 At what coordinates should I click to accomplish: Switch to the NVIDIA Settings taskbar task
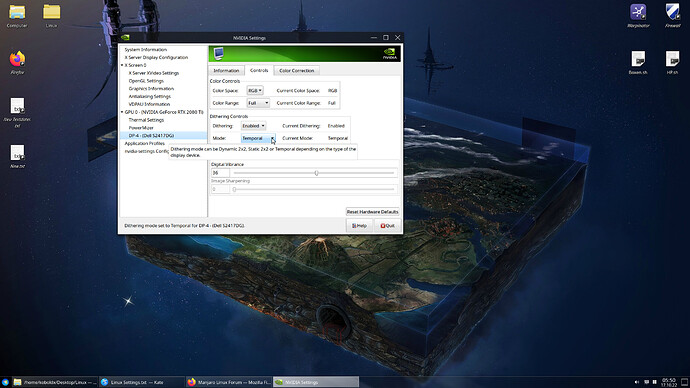316,382
